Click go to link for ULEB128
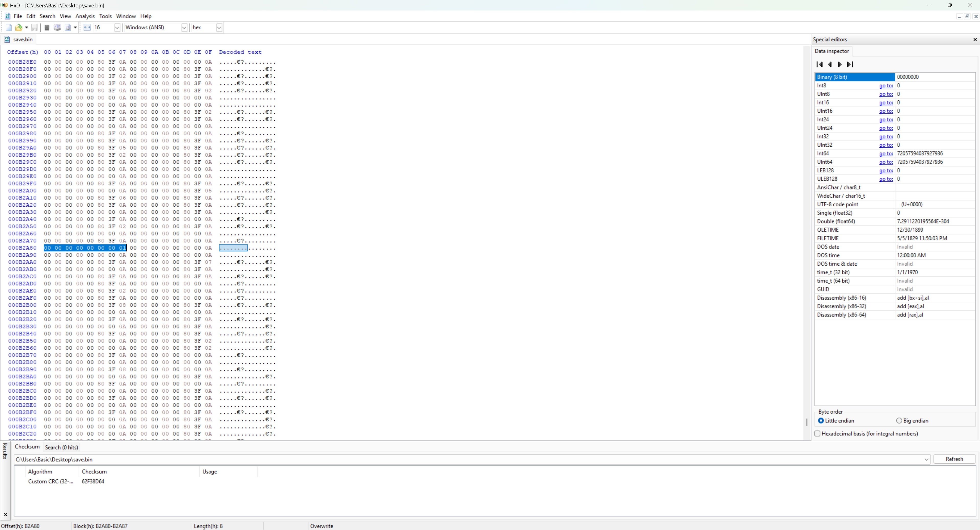This screenshot has height=530, width=980. pos(886,179)
